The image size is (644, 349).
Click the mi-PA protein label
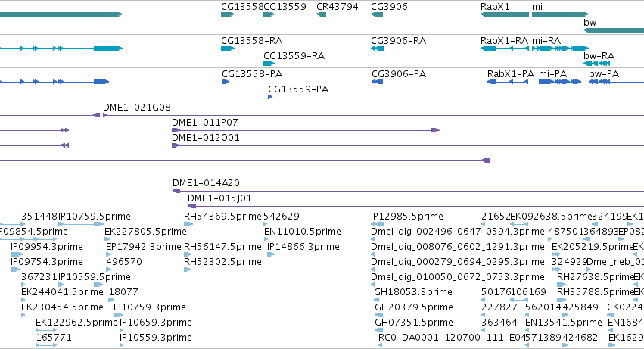pos(552,74)
